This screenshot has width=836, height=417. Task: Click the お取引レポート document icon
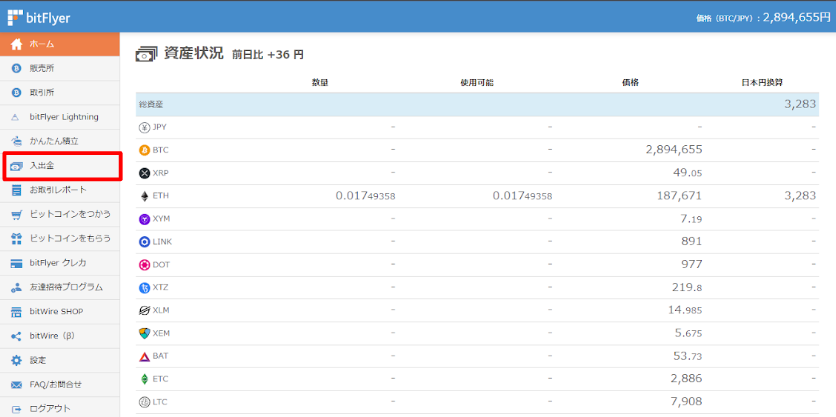coord(17,190)
